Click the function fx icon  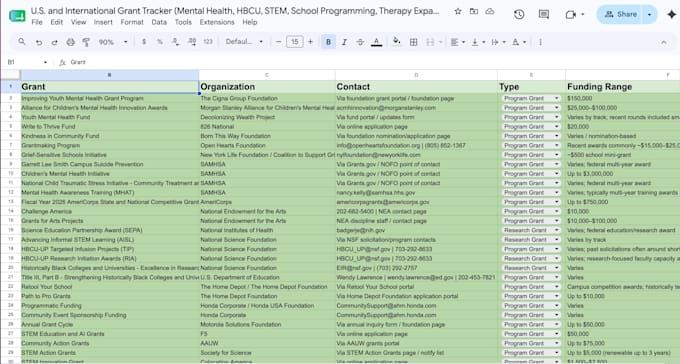(x=62, y=62)
